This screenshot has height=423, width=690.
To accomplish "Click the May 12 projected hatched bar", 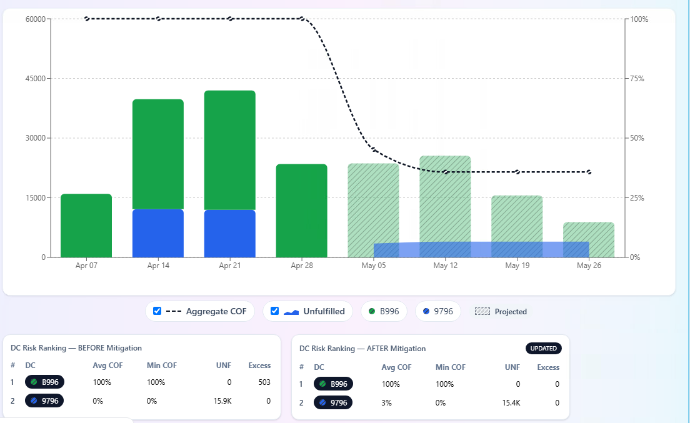I will point(445,197).
